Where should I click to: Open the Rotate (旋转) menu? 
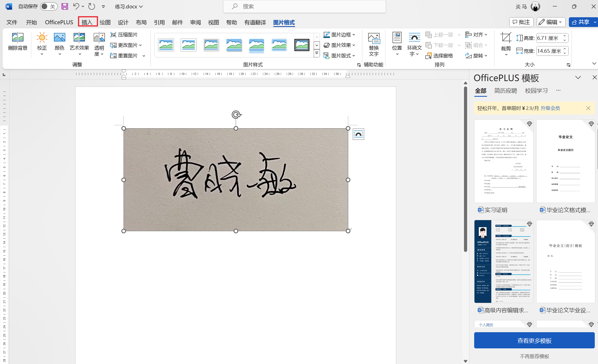tap(476, 56)
